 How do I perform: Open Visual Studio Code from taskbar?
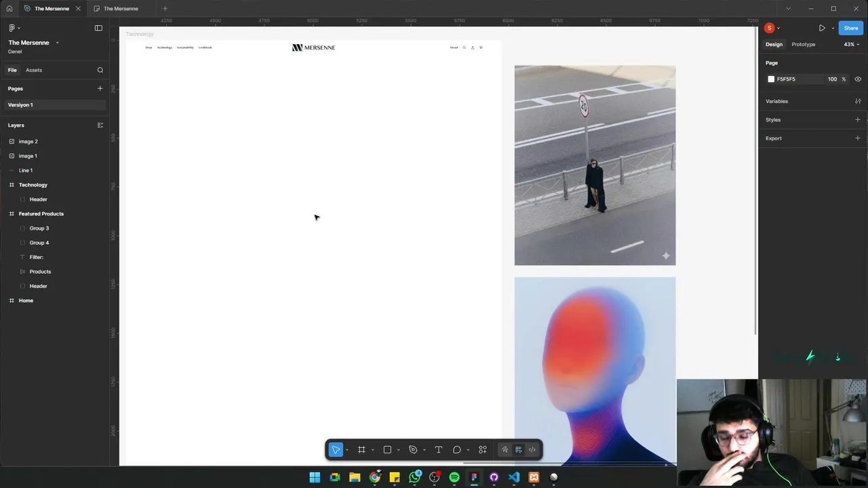514,477
